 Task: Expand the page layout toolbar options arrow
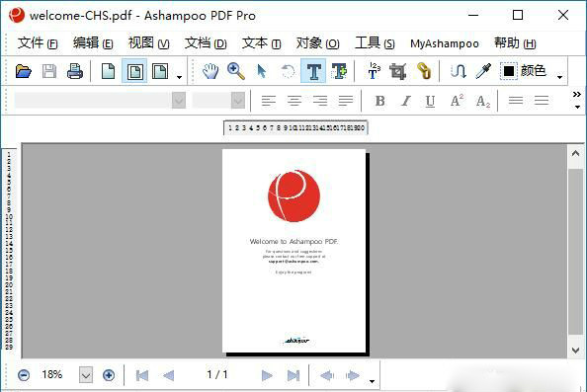point(179,77)
